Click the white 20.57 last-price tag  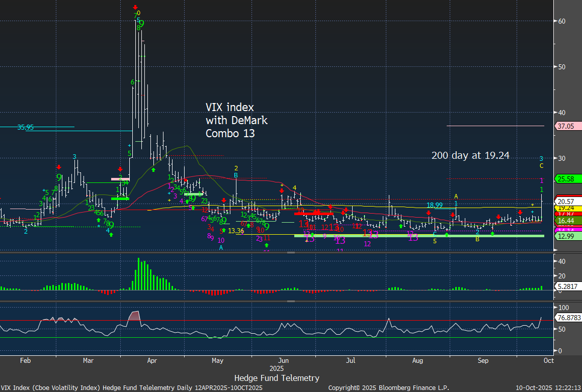pos(566,201)
